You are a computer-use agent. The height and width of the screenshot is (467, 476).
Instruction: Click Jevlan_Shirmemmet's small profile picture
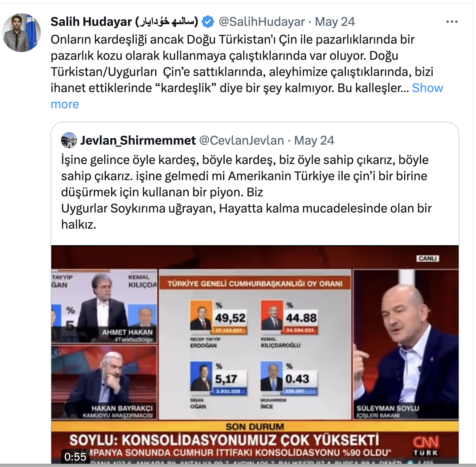69,140
